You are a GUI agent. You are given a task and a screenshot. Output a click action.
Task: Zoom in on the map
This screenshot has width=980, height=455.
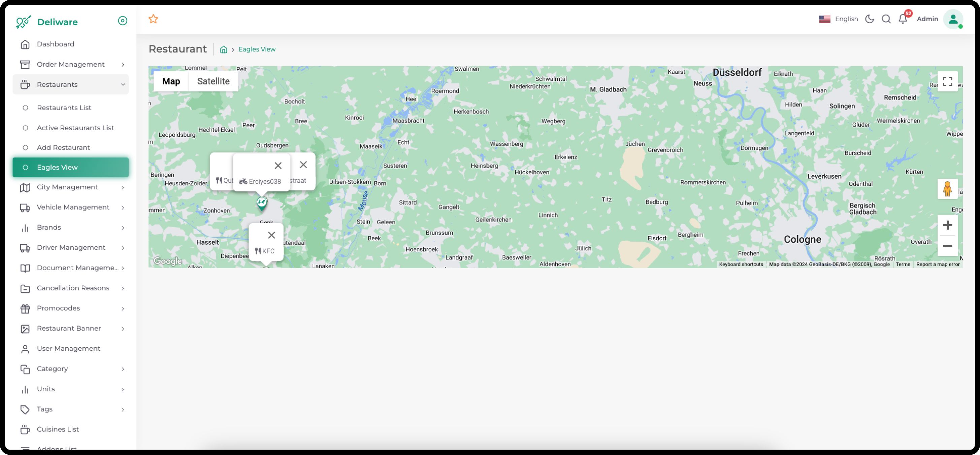click(947, 225)
